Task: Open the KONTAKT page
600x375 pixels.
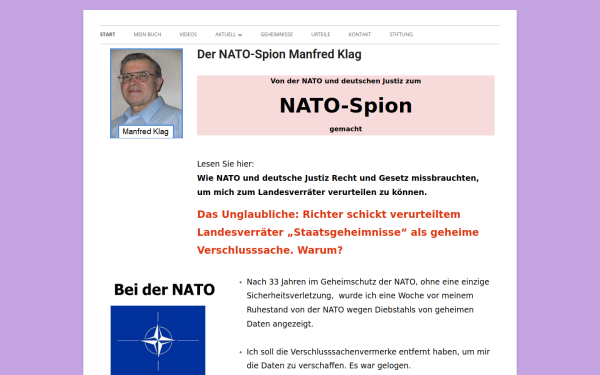Action: click(360, 34)
